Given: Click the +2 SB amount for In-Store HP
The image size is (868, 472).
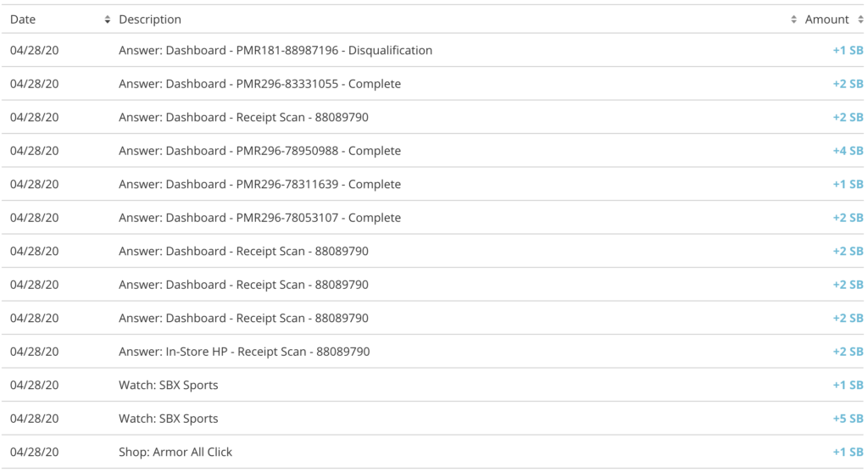Looking at the screenshot, I should point(848,352).
